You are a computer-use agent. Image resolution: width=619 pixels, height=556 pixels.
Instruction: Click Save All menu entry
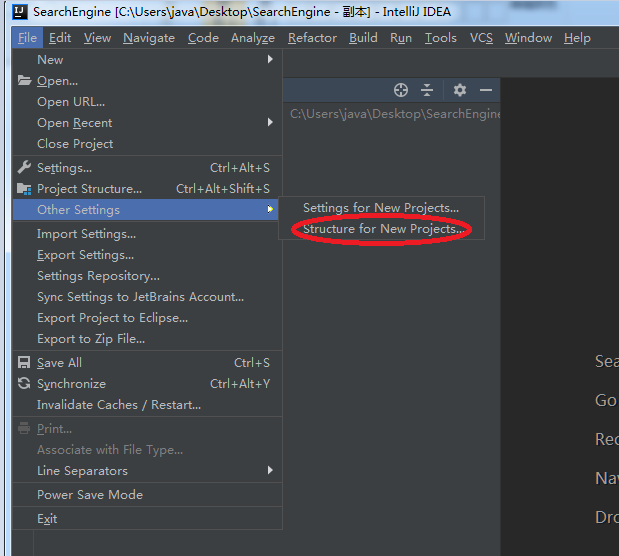click(147, 363)
